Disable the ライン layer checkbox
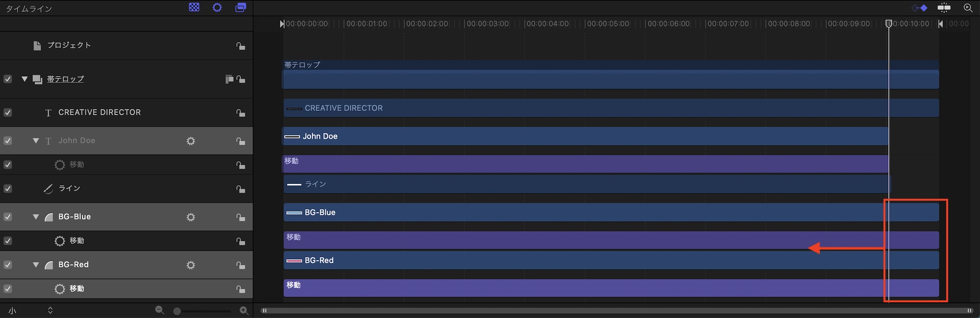 pyautogui.click(x=8, y=188)
